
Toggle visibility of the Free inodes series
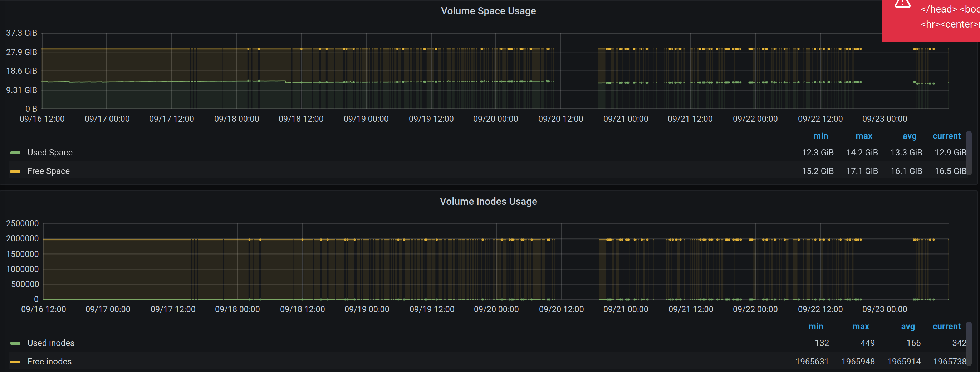pos(49,361)
